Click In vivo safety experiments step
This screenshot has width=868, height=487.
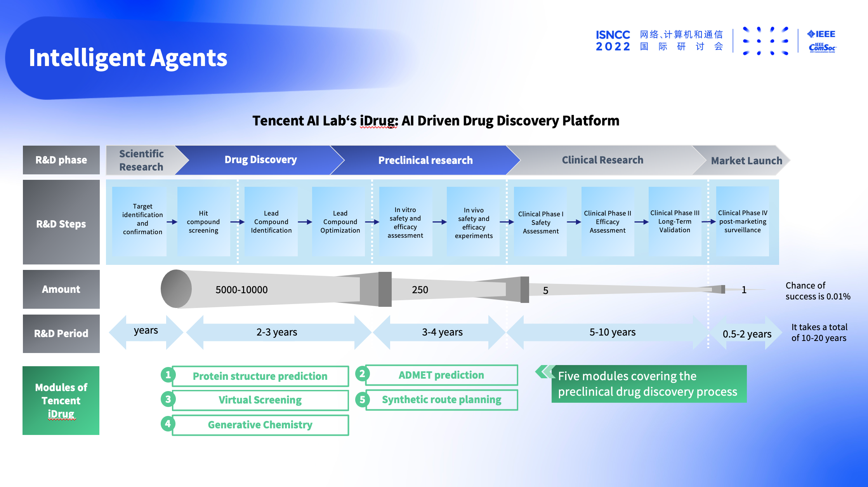pos(473,221)
